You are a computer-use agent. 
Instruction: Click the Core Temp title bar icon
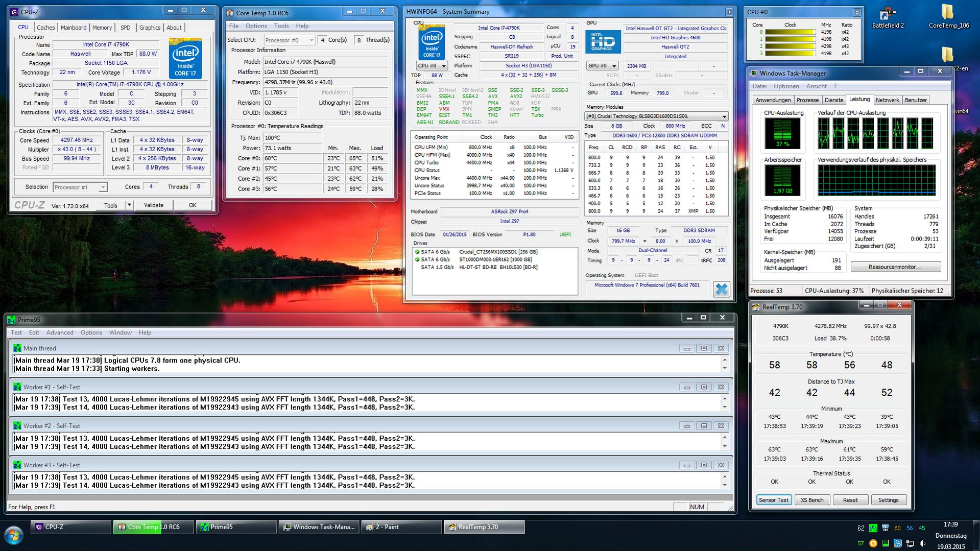pyautogui.click(x=230, y=13)
